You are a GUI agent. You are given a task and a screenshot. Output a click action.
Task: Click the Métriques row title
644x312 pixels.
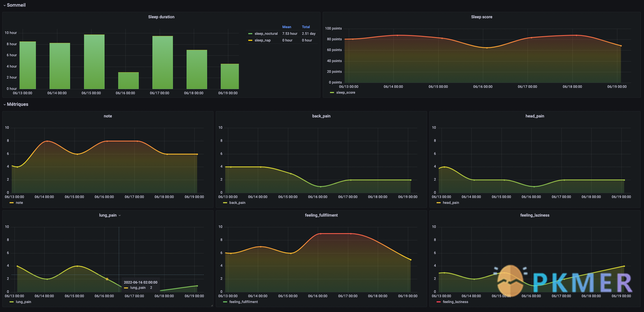click(18, 104)
